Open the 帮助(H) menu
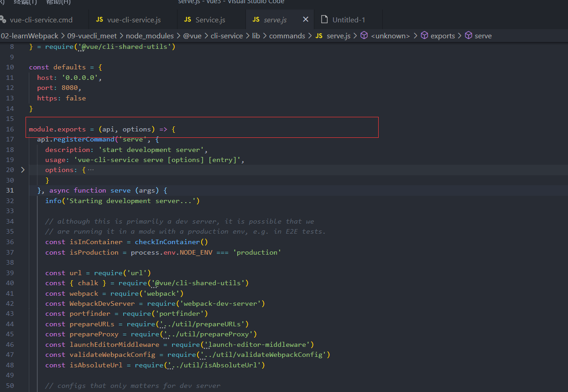 [58, 2]
